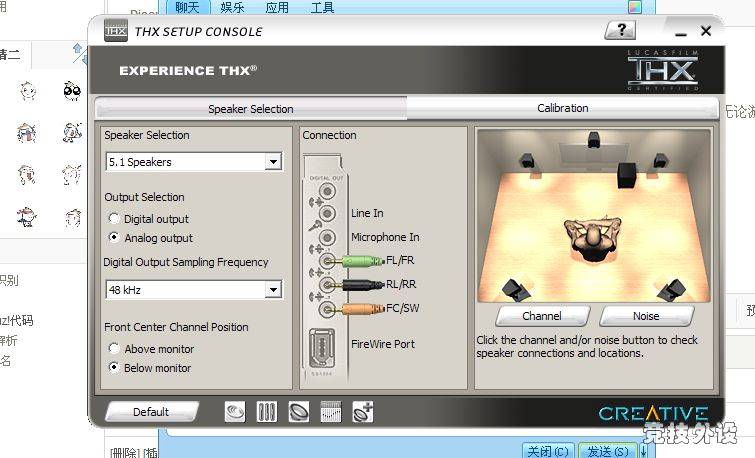The height and width of the screenshot is (458, 755).
Task: Click the black RL/RR jack connector
Action: tap(358, 285)
